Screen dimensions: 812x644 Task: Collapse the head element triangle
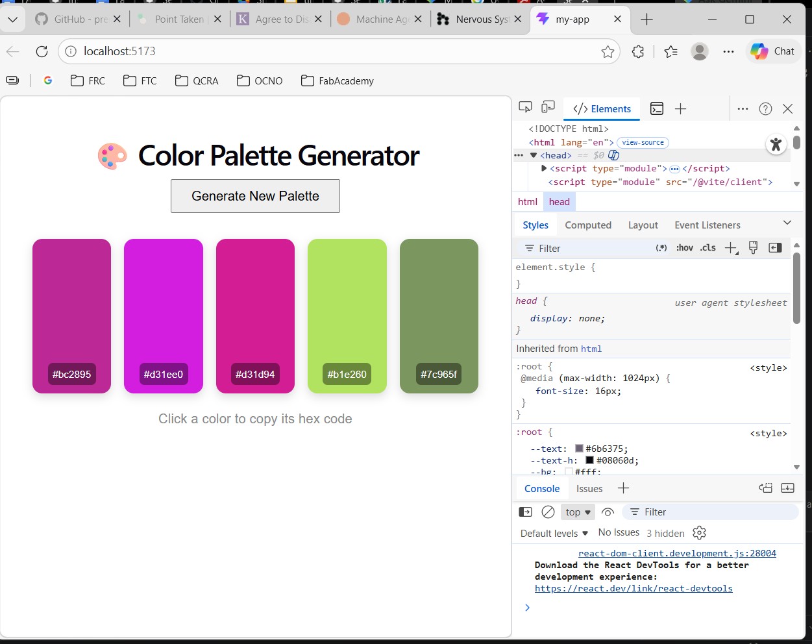[x=534, y=155]
